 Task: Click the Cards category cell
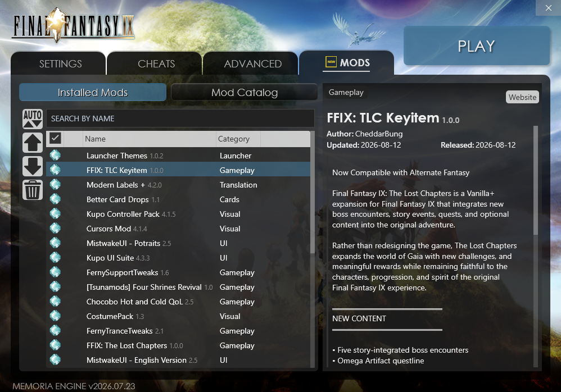229,199
